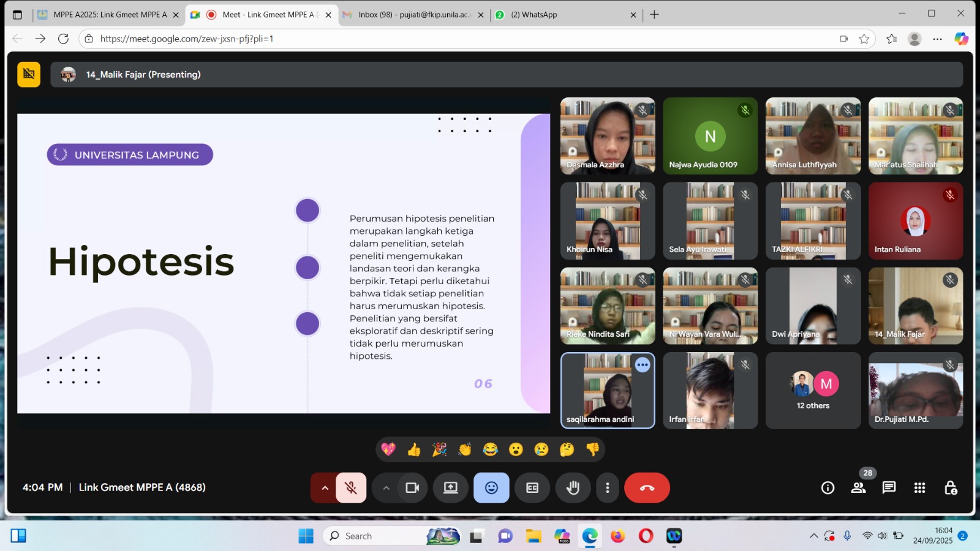This screenshot has width=980, height=551.
Task: Open more options three-dot menu
Action: 607,488
